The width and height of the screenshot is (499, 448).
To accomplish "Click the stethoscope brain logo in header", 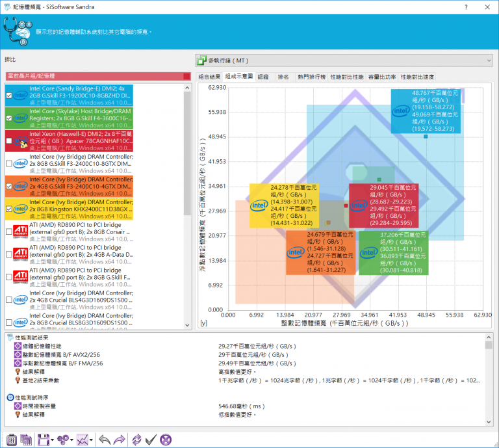I will pos(18,31).
